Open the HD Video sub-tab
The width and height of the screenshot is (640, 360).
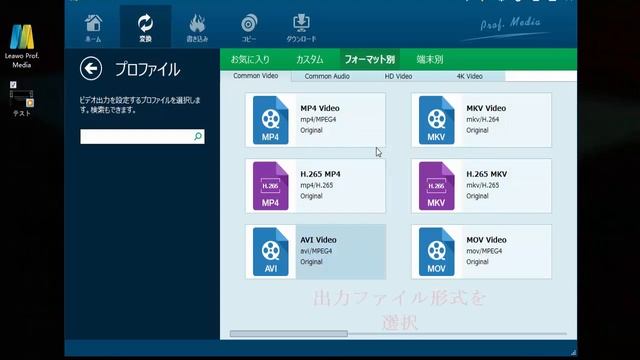(398, 76)
